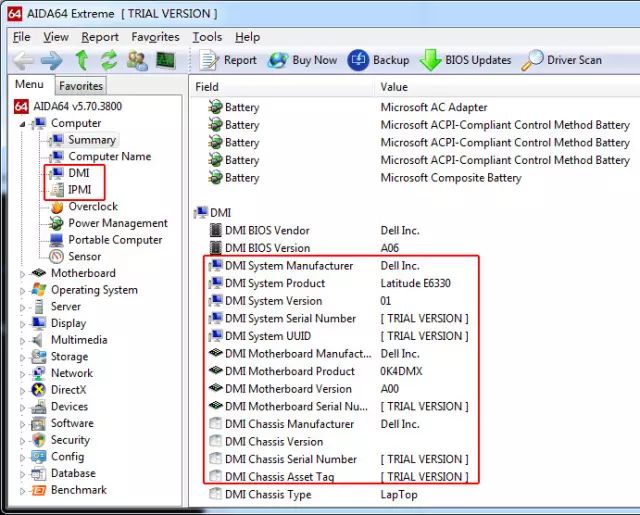Open the Report wizard
The height and width of the screenshot is (515, 640).
tap(228, 60)
